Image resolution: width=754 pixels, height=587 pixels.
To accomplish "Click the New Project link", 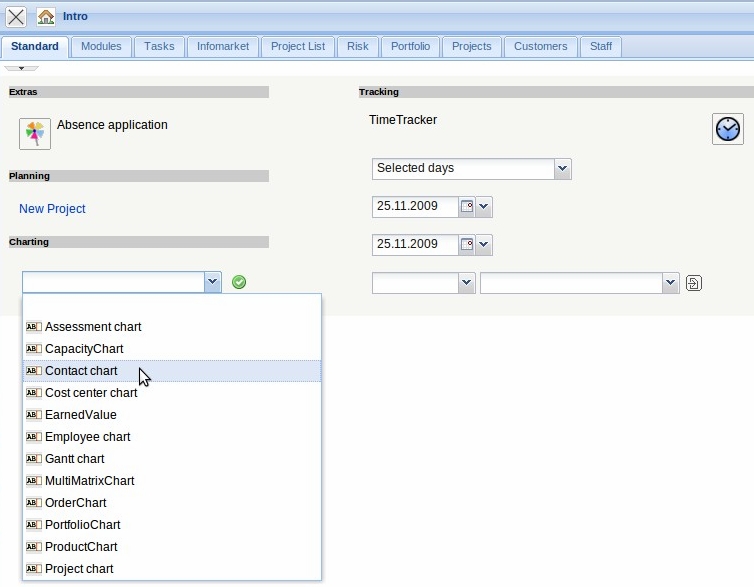I will (52, 209).
